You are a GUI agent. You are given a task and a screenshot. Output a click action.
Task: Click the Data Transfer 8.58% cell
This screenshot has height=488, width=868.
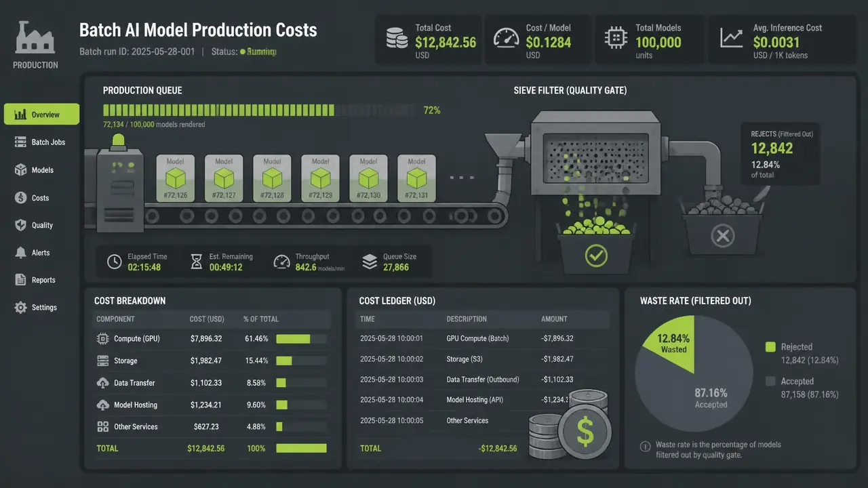tap(256, 383)
